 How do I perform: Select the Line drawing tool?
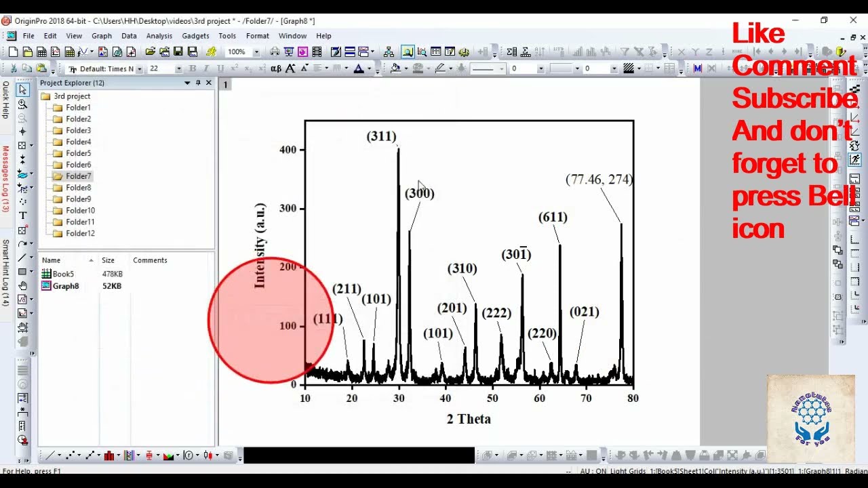[22, 258]
